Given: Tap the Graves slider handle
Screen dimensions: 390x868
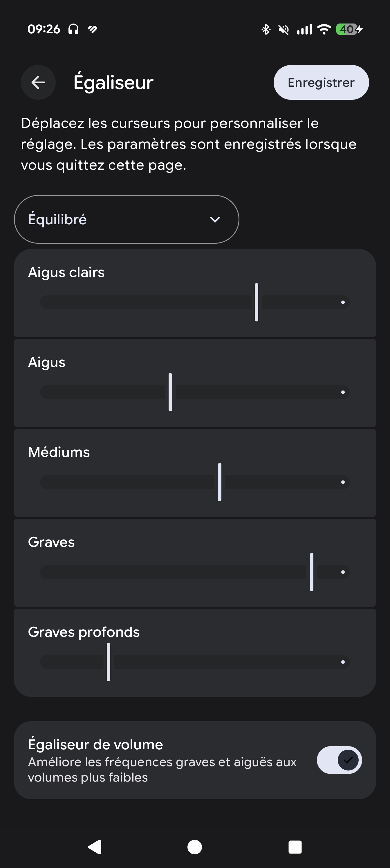Looking at the screenshot, I should pos(311,572).
